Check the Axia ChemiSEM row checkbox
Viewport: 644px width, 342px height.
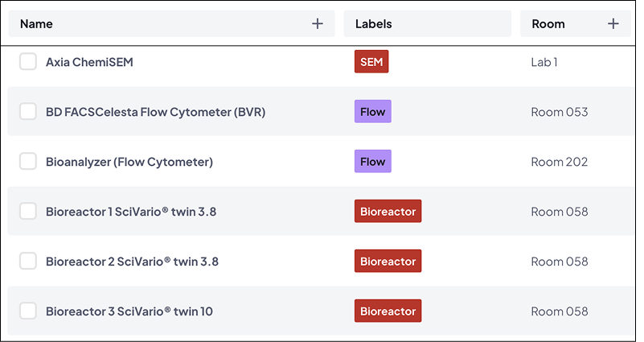tap(28, 62)
